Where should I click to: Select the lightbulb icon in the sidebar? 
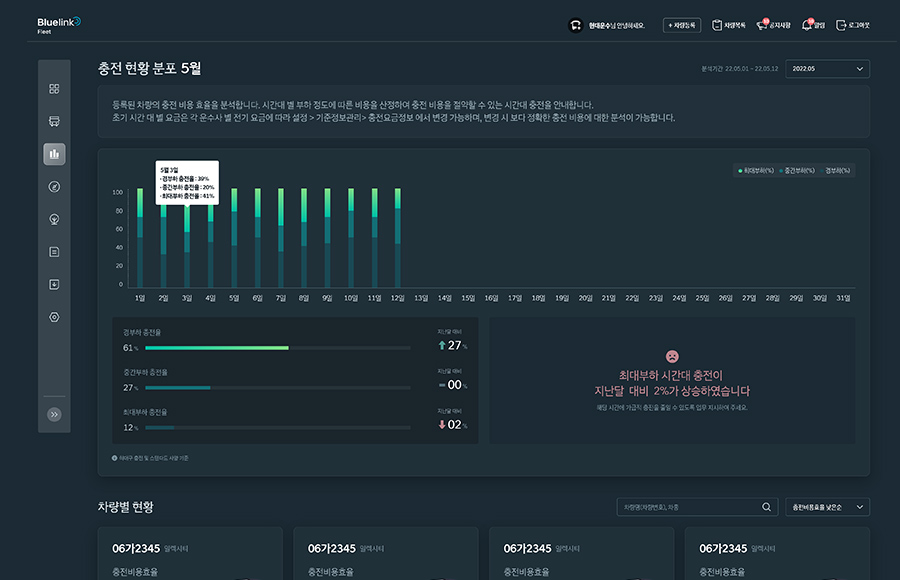[x=55, y=218]
